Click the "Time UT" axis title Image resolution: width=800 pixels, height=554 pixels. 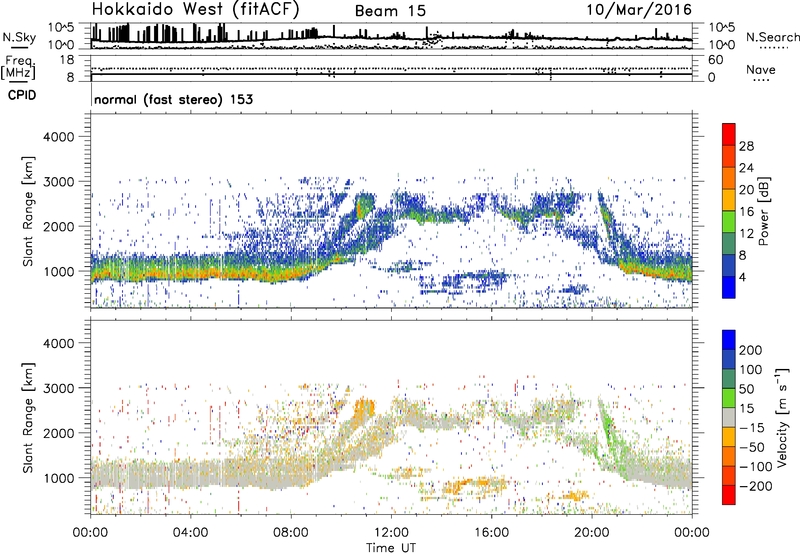[x=391, y=548]
